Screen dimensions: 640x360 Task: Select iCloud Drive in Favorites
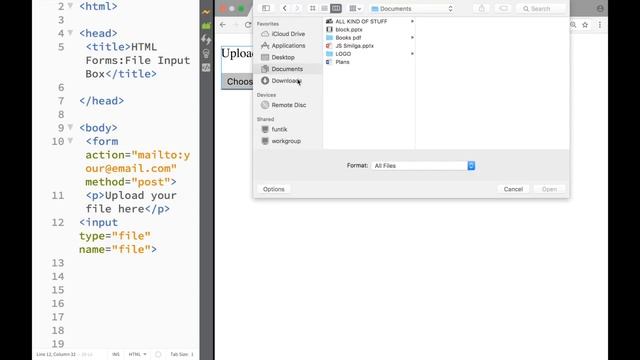[x=288, y=34]
